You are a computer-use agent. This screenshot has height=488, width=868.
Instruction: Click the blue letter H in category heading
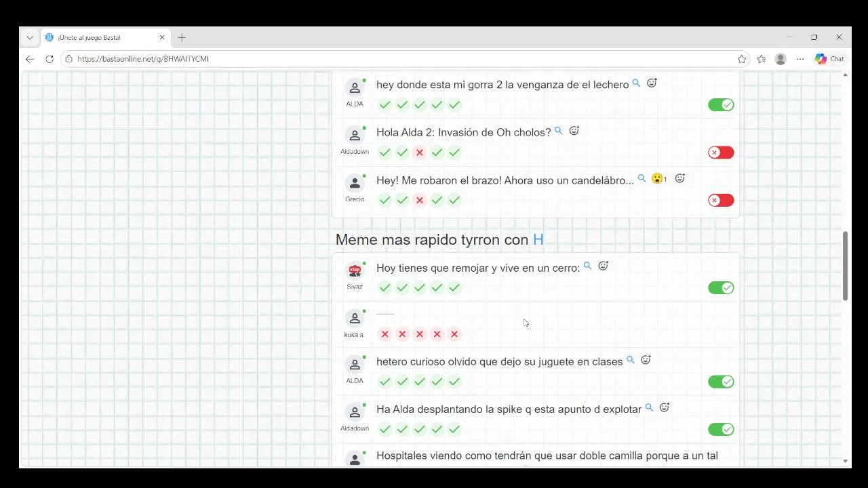pos(538,239)
